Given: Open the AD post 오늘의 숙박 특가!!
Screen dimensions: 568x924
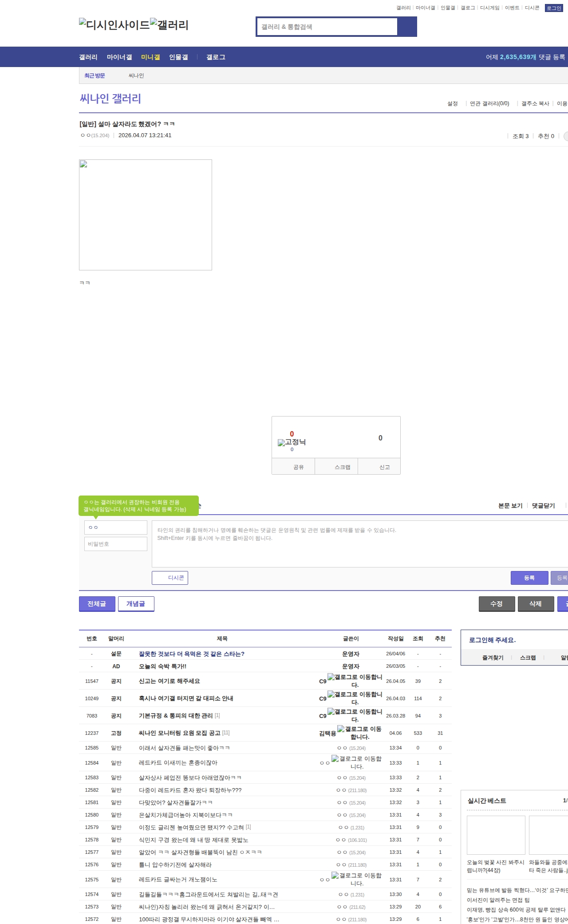Looking at the screenshot, I should (162, 666).
